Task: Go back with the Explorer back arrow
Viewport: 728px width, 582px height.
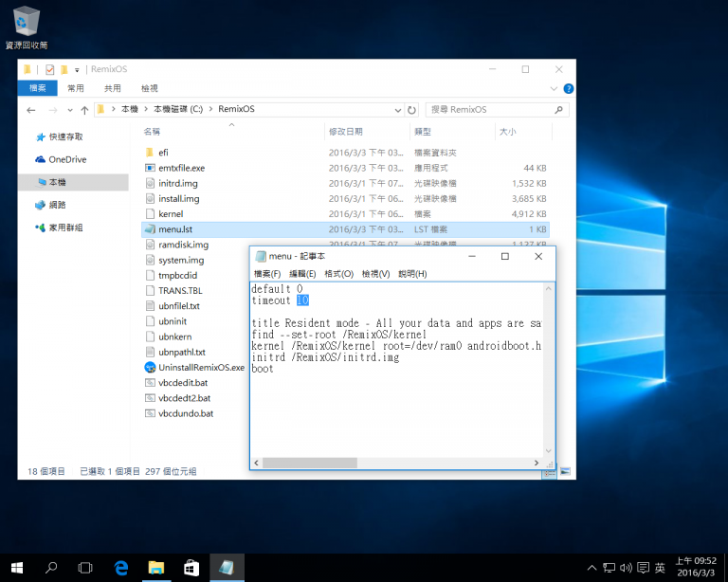Action: (31, 110)
